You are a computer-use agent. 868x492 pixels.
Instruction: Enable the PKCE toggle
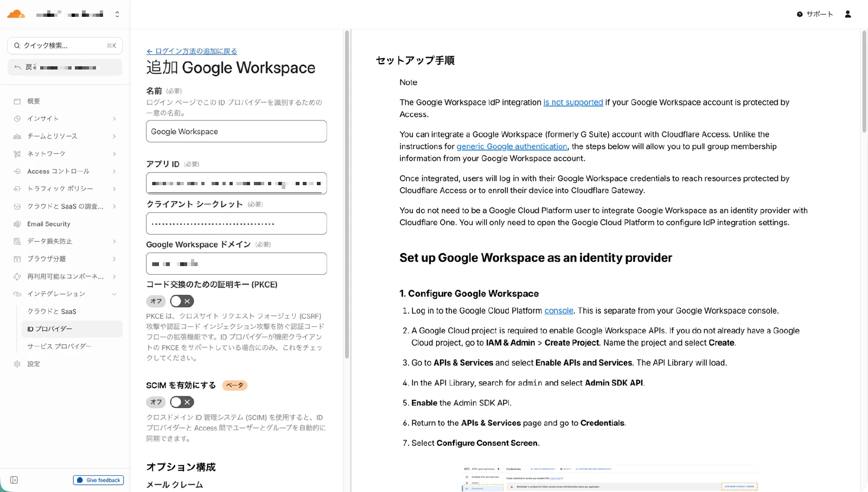click(182, 301)
